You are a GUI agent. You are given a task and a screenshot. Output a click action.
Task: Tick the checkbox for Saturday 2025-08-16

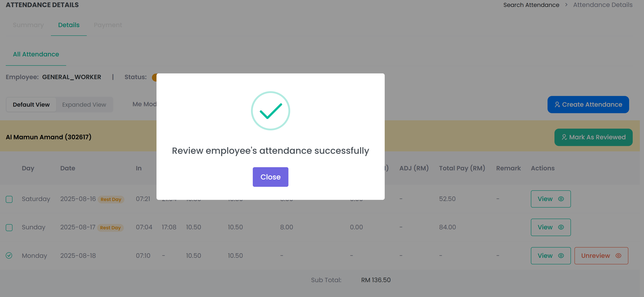tap(9, 199)
